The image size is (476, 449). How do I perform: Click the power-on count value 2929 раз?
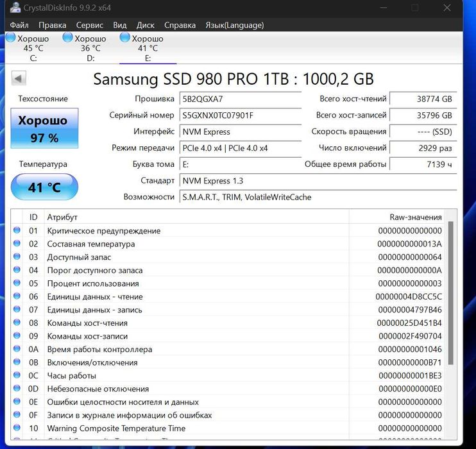click(x=423, y=148)
